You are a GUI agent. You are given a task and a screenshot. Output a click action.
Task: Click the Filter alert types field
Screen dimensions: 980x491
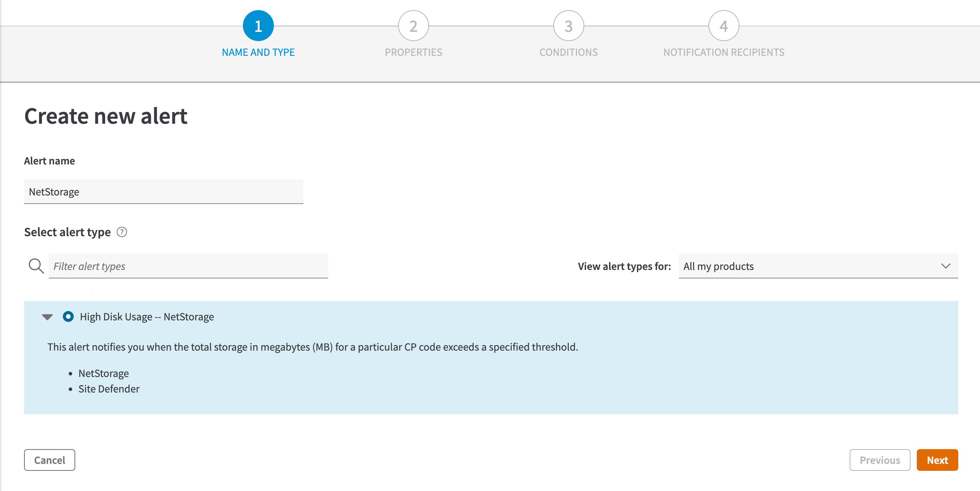click(x=188, y=266)
